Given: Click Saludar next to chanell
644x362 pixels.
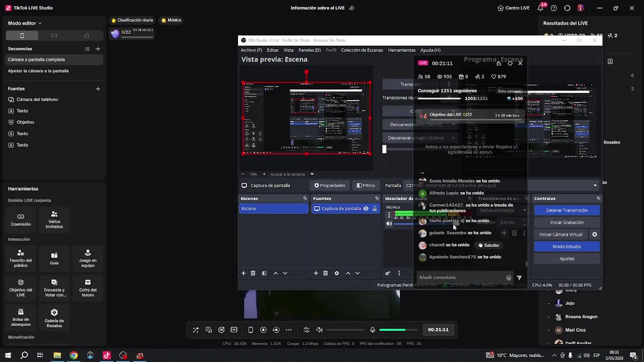Looking at the screenshot, I should [489, 245].
